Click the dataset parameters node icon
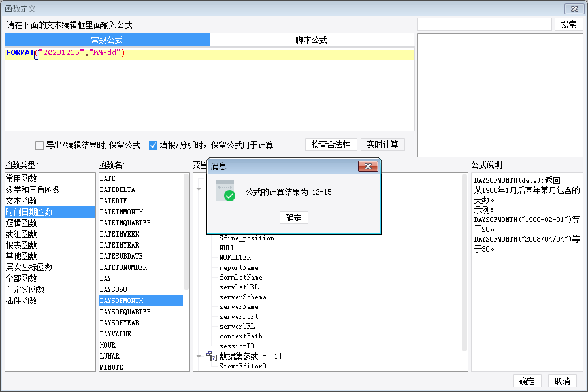 pos(212,355)
